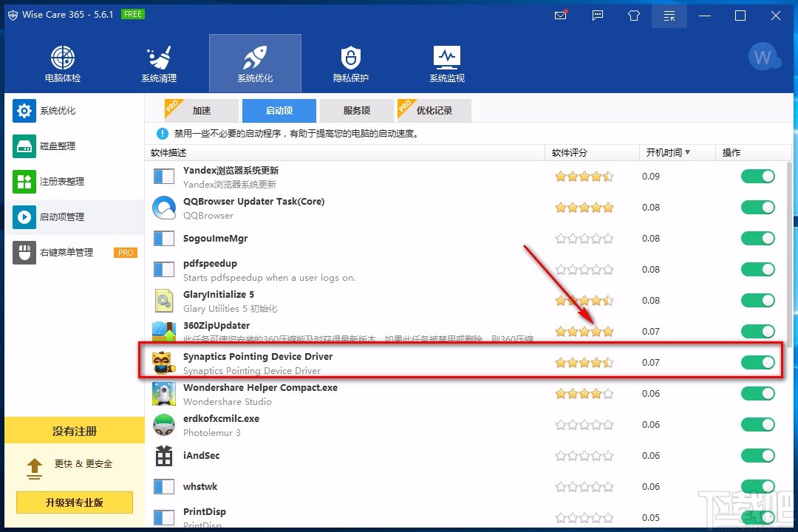Click the iAndSec gift box icon
The image size is (798, 532).
(x=164, y=456)
